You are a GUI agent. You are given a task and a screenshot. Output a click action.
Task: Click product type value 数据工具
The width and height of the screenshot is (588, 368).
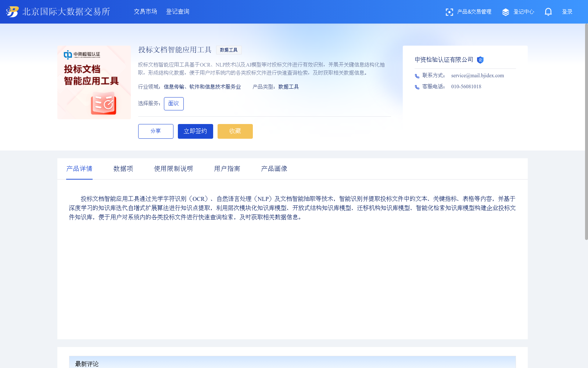click(x=288, y=87)
